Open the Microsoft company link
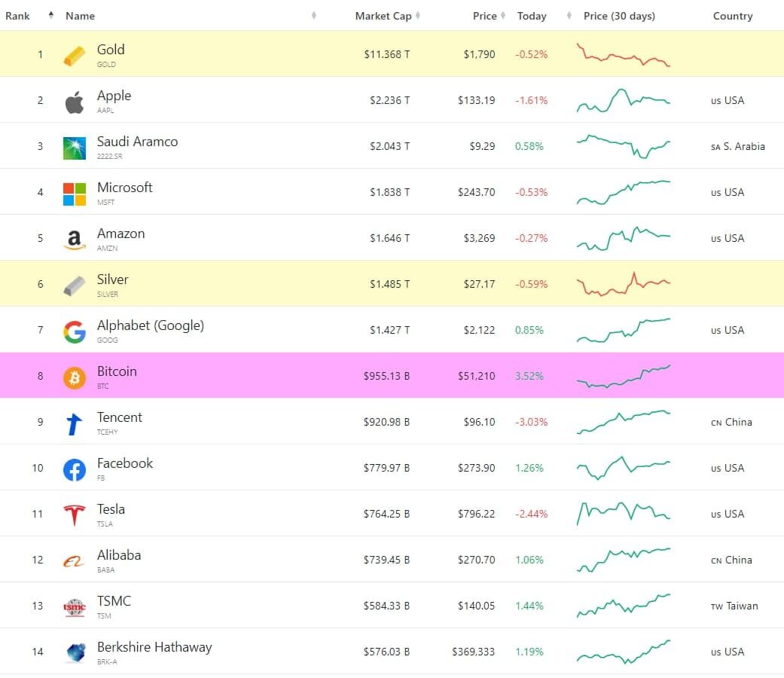The height and width of the screenshot is (678, 784). coord(124,188)
